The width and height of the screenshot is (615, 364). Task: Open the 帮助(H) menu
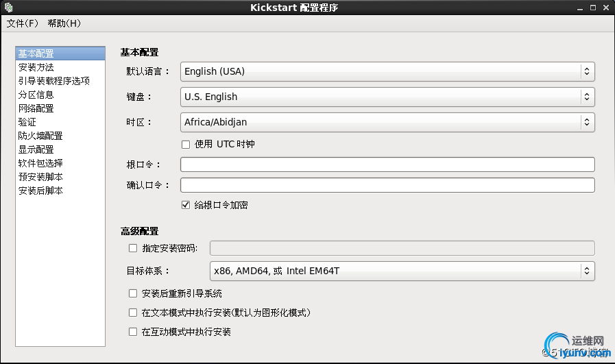click(64, 23)
